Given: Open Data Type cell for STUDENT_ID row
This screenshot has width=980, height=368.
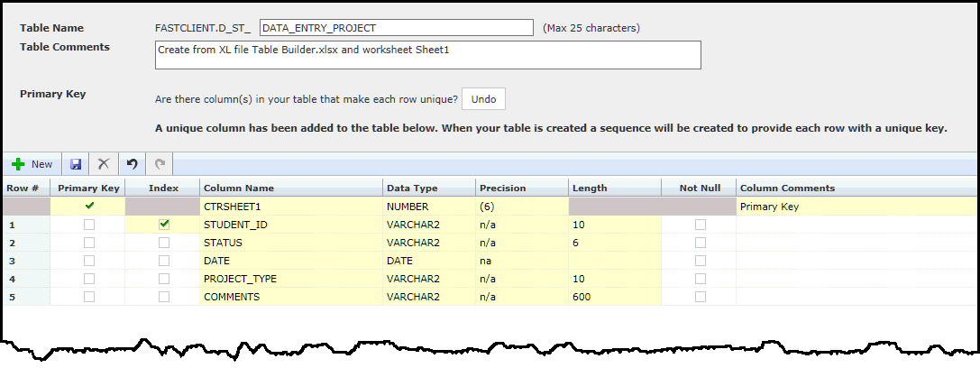Looking at the screenshot, I should tap(428, 225).
